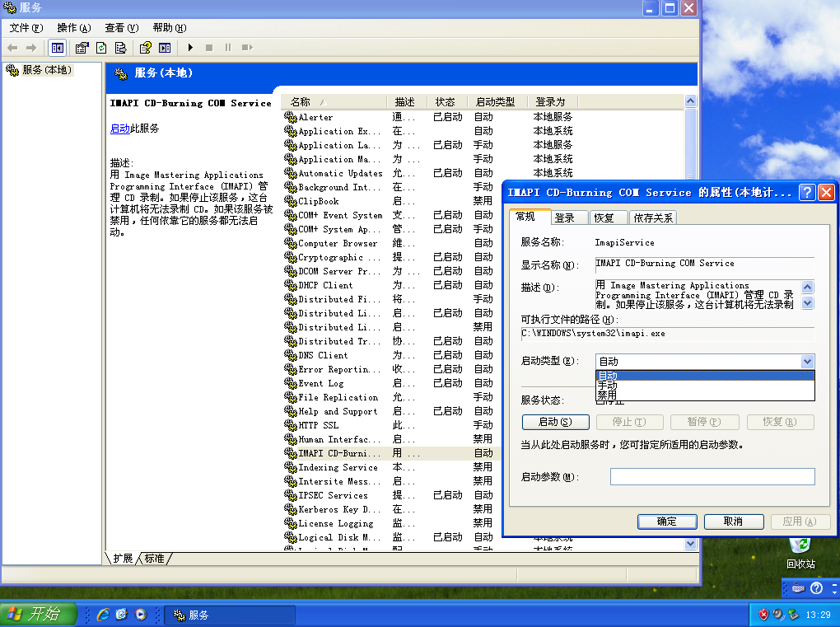
Task: Click the 确定 button
Action: pos(667,522)
